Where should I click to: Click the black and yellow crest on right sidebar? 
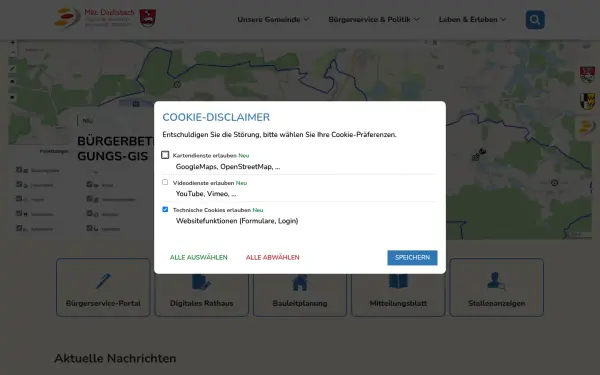pos(587,101)
